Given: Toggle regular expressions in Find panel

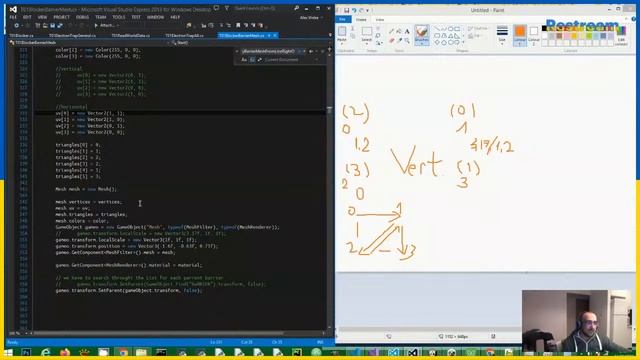Looking at the screenshot, I should (260, 60).
